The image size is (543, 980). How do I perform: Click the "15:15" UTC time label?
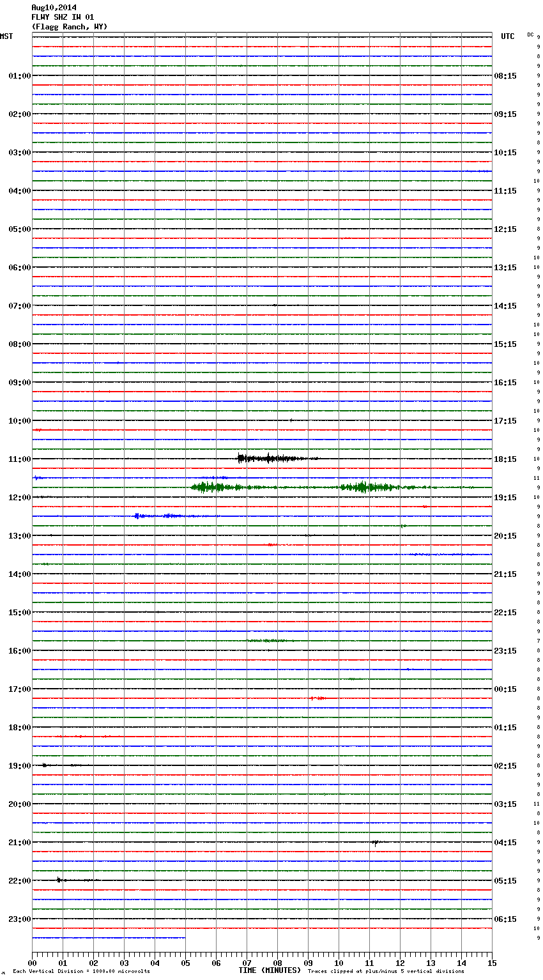(x=505, y=344)
